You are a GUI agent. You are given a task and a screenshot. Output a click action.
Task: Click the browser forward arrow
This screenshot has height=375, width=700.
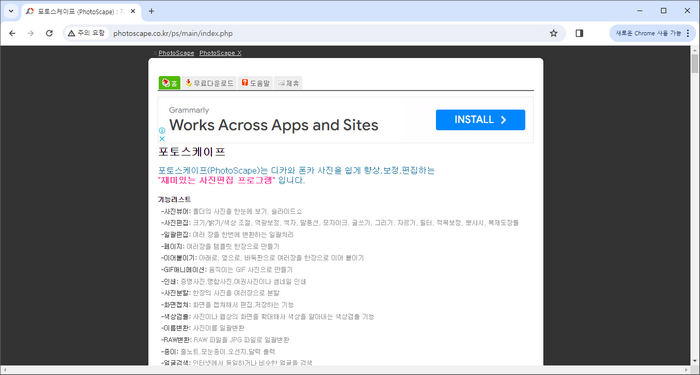tap(30, 33)
